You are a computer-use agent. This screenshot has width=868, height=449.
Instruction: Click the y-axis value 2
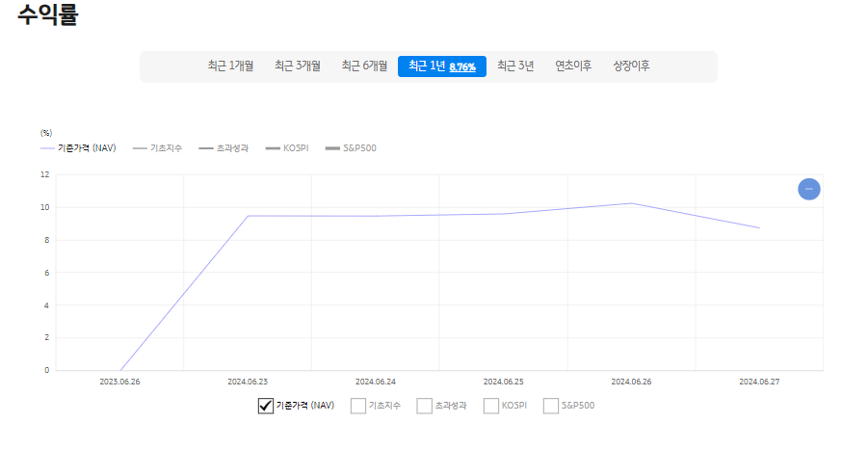point(46,338)
